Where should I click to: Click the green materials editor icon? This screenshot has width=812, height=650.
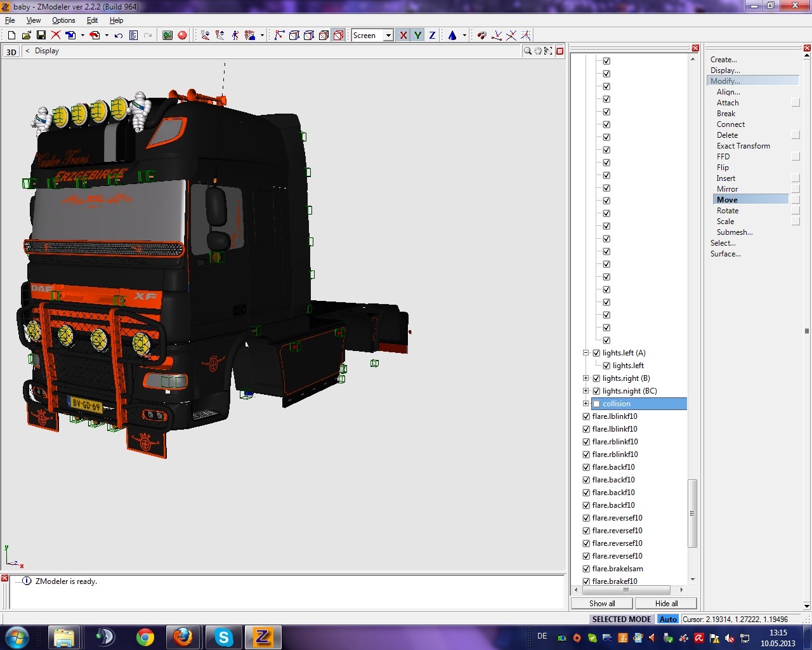coord(167,36)
